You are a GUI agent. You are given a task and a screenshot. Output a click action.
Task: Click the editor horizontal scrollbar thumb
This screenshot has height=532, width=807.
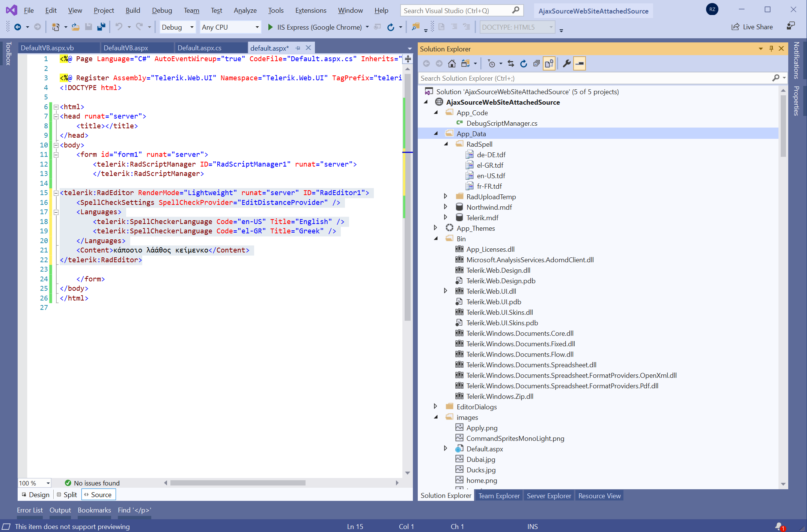(238, 483)
